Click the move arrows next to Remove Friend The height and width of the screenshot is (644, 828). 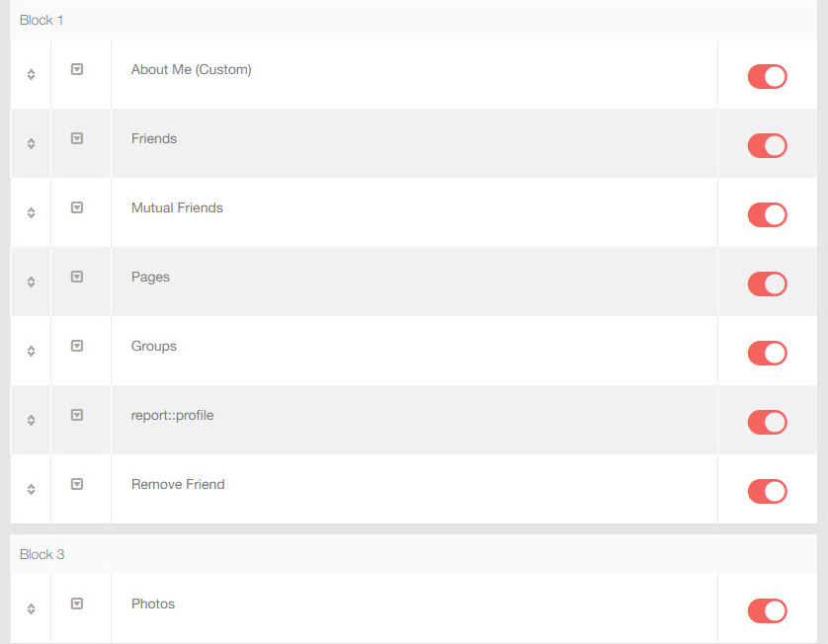point(30,488)
